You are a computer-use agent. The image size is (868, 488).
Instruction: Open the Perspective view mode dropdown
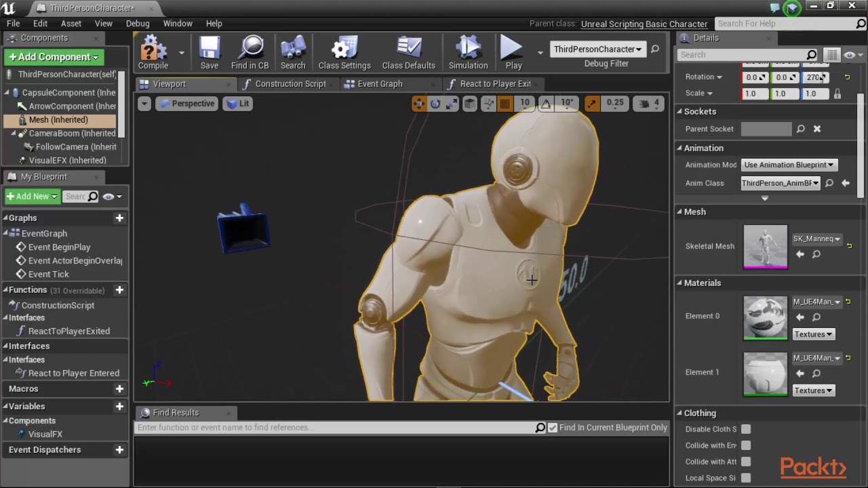[186, 104]
